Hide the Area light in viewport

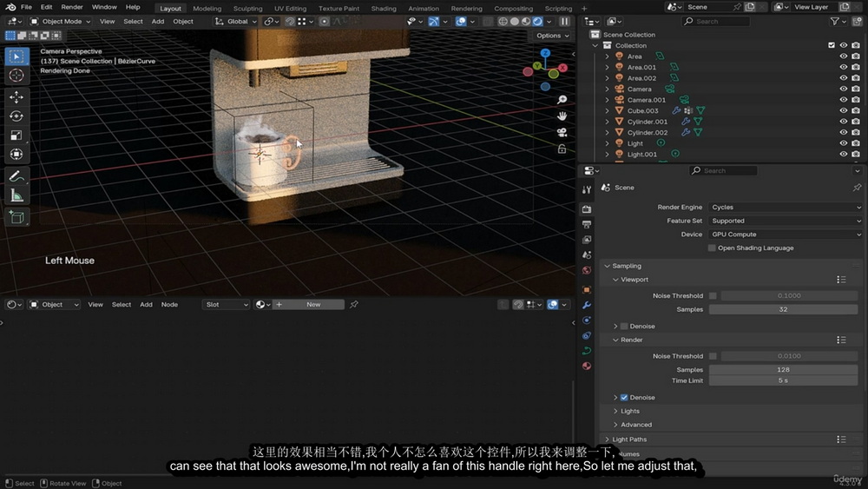843,56
